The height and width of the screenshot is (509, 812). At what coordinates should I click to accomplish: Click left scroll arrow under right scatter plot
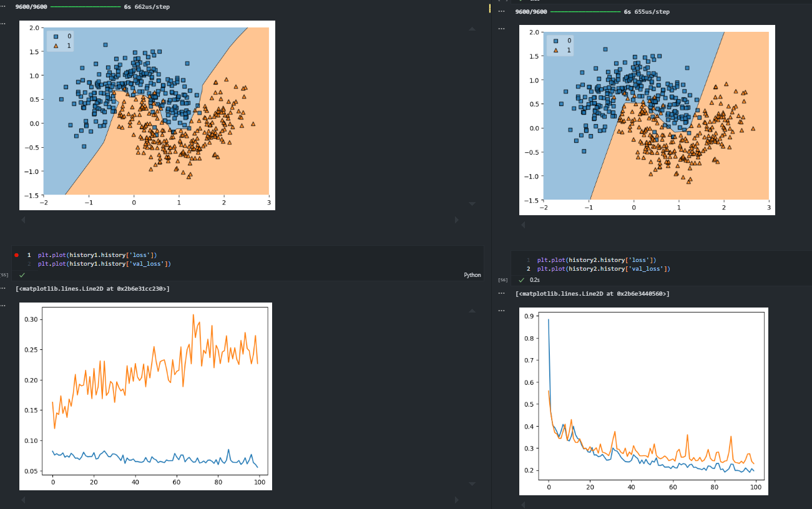click(x=523, y=225)
